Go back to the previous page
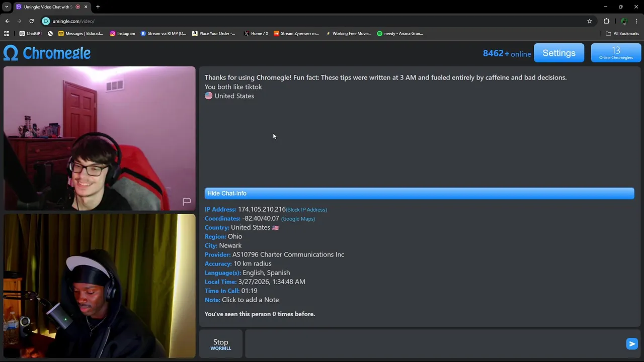 point(7,21)
